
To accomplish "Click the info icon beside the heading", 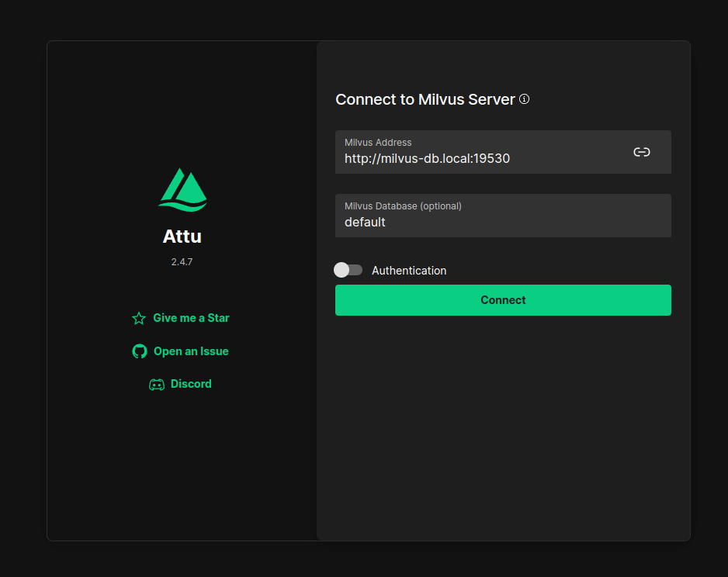I will [524, 99].
